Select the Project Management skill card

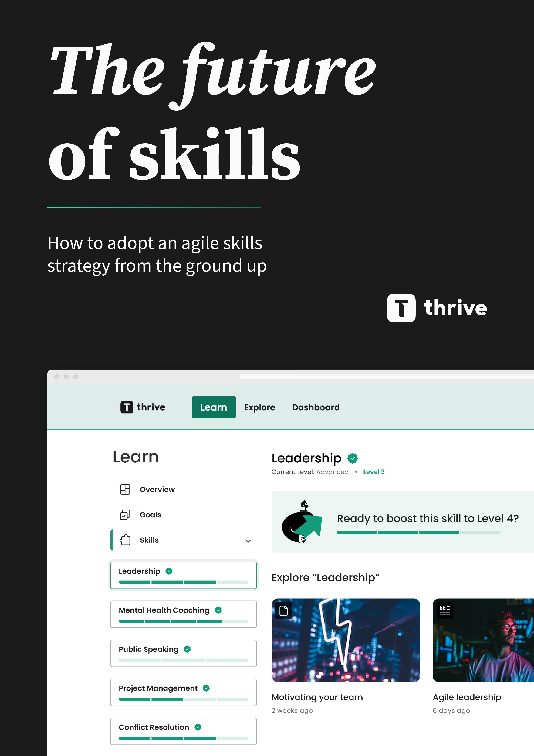click(183, 692)
